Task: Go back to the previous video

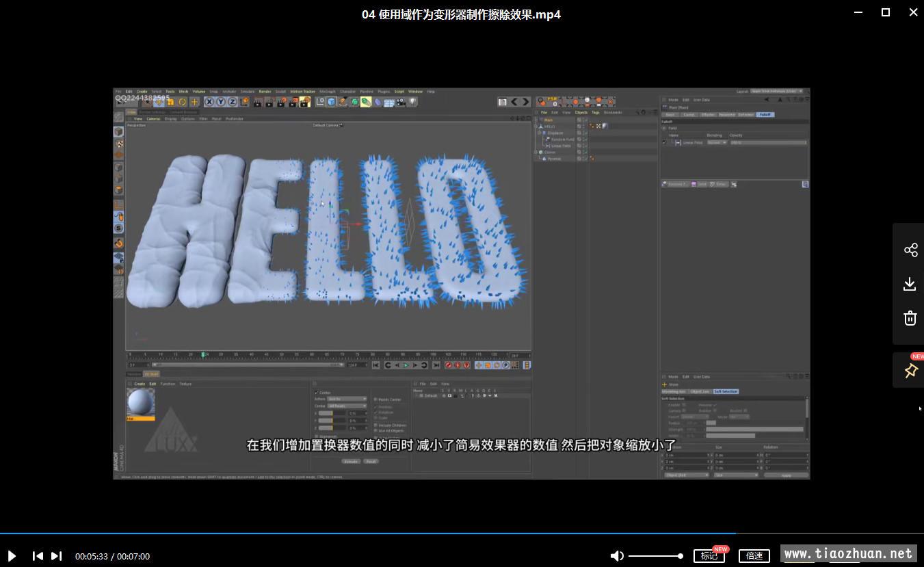Action: tap(38, 556)
